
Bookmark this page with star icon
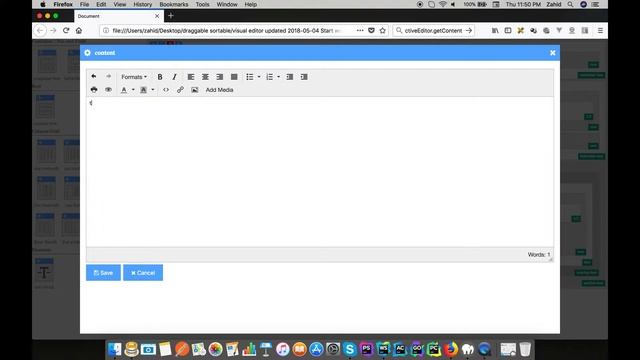pyautogui.click(x=383, y=30)
